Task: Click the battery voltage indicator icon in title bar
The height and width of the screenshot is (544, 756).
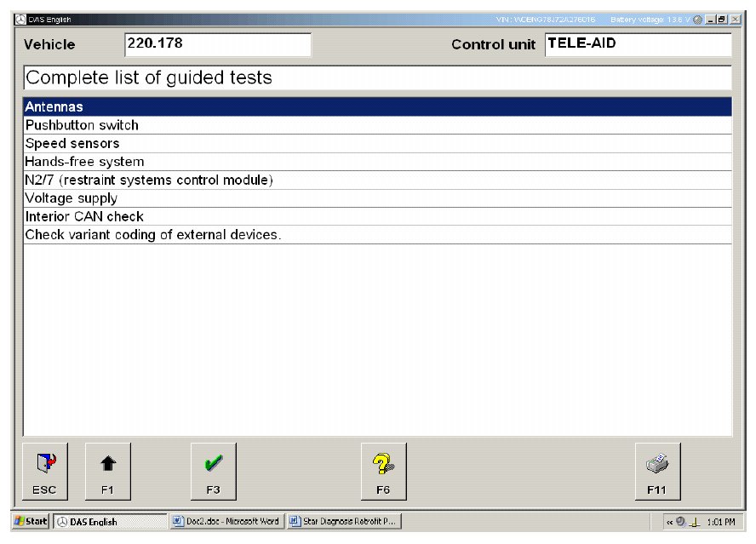Action: click(698, 20)
